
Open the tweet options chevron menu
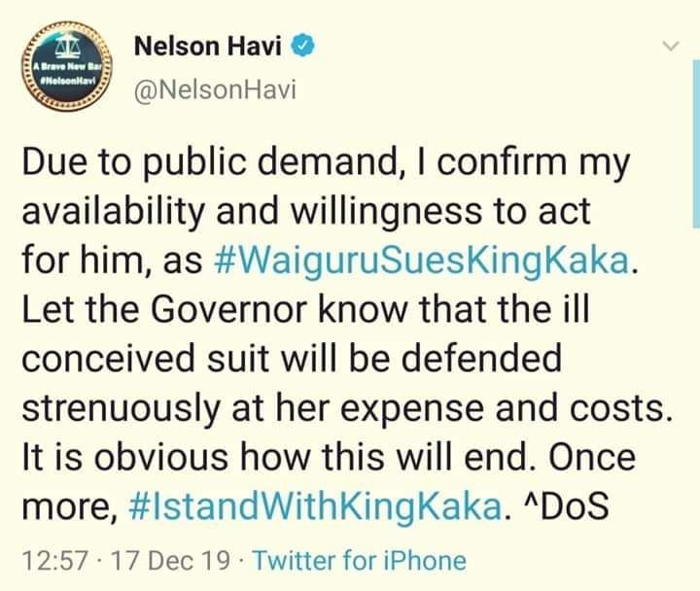point(671,46)
